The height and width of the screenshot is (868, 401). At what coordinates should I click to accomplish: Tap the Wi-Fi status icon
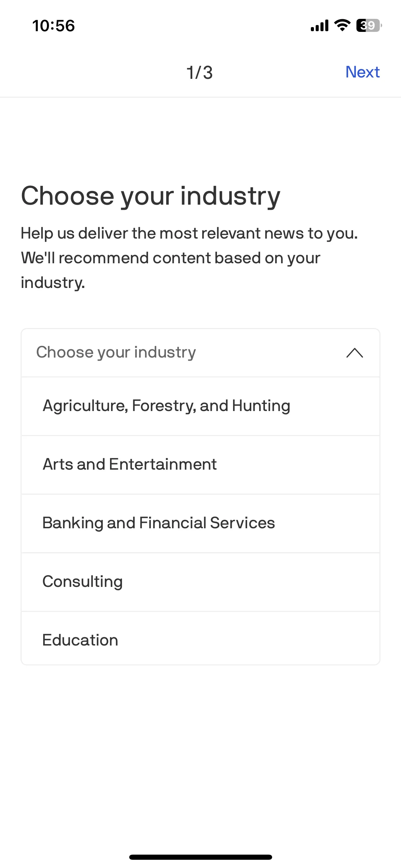(x=342, y=25)
